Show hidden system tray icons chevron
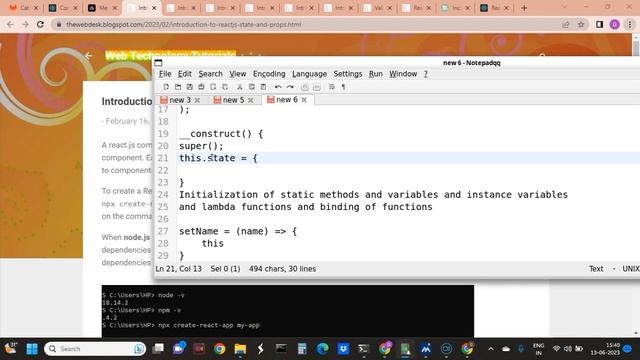Image resolution: width=640 pixels, height=360 pixels. pyautogui.click(x=491, y=349)
